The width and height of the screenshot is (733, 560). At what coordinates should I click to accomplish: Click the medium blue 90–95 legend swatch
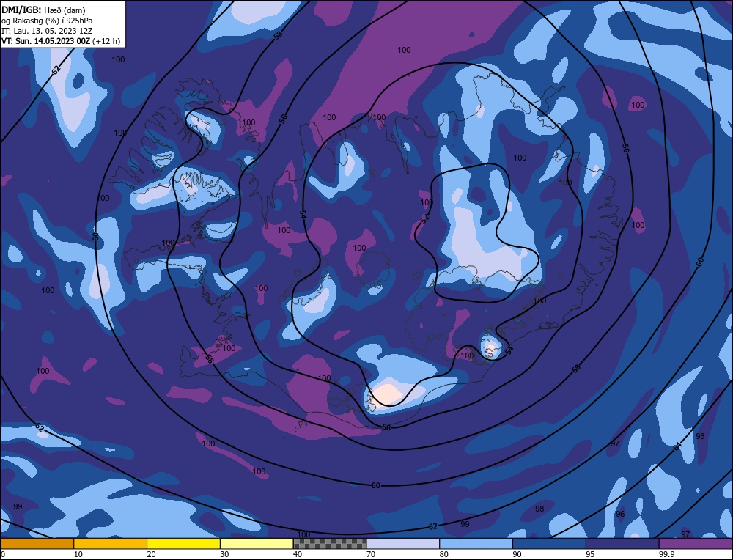click(x=549, y=544)
